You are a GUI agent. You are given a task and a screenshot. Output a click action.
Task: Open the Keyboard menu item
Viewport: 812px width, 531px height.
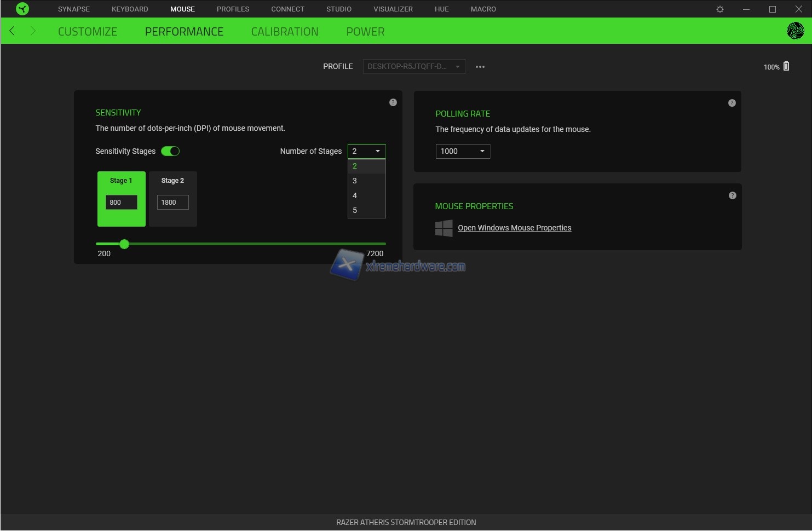coord(130,9)
